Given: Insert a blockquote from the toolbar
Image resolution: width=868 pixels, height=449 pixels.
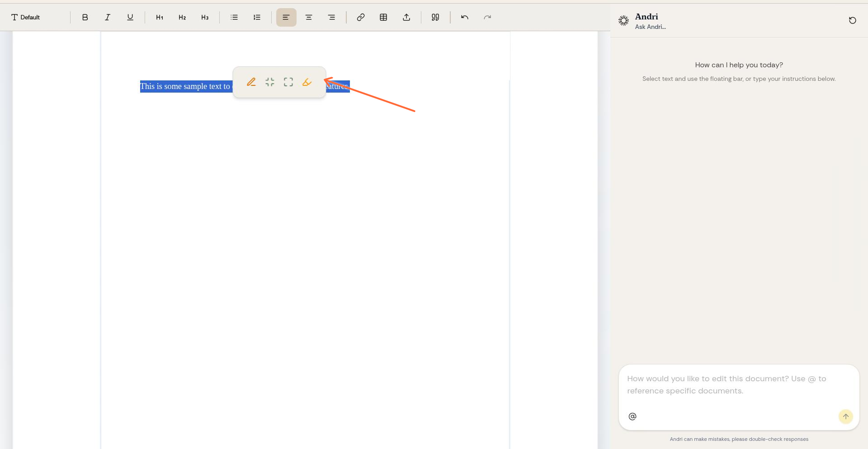Looking at the screenshot, I should (435, 17).
